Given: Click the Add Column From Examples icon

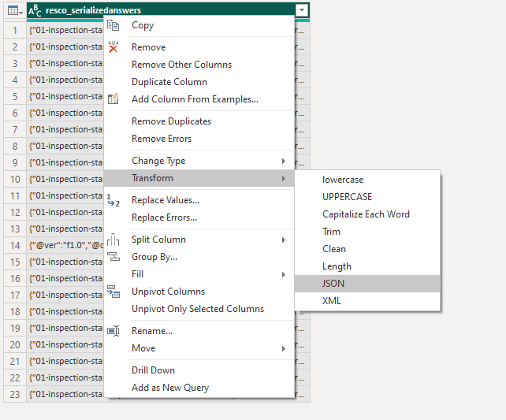Looking at the screenshot, I should tap(113, 98).
